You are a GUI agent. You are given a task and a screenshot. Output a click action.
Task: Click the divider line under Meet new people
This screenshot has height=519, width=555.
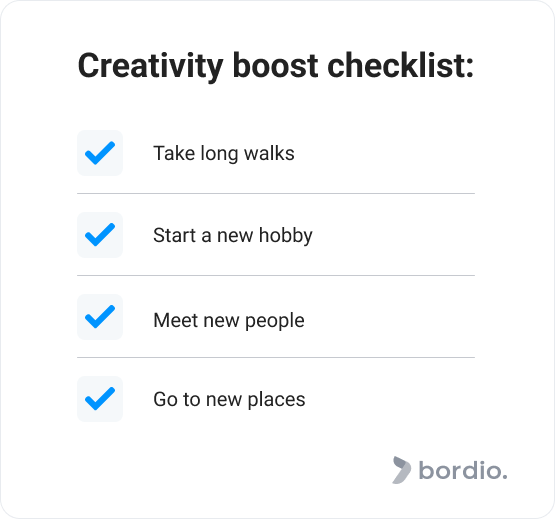pos(276,358)
